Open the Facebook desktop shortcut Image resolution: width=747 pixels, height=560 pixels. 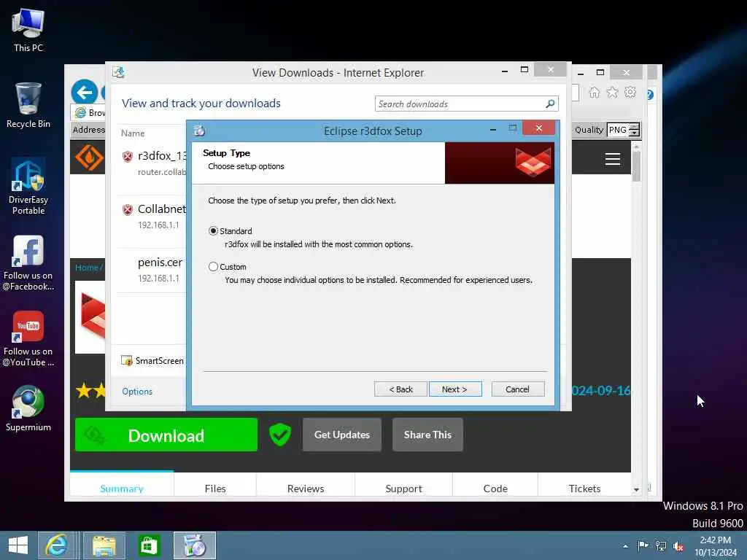point(28,262)
